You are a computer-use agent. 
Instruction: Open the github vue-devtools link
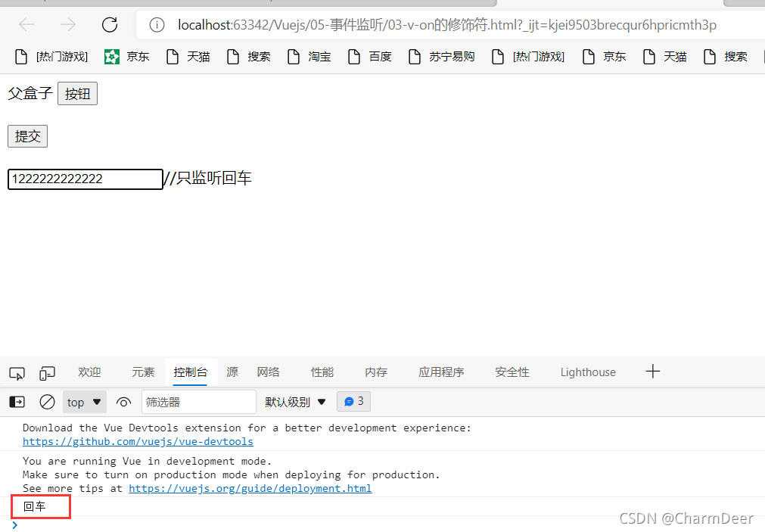coord(138,442)
